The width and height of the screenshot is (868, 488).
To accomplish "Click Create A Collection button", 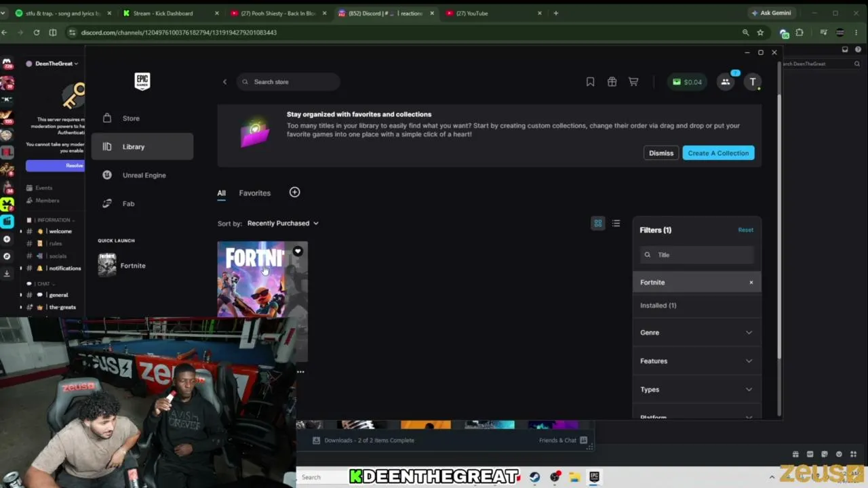I will 718,153.
